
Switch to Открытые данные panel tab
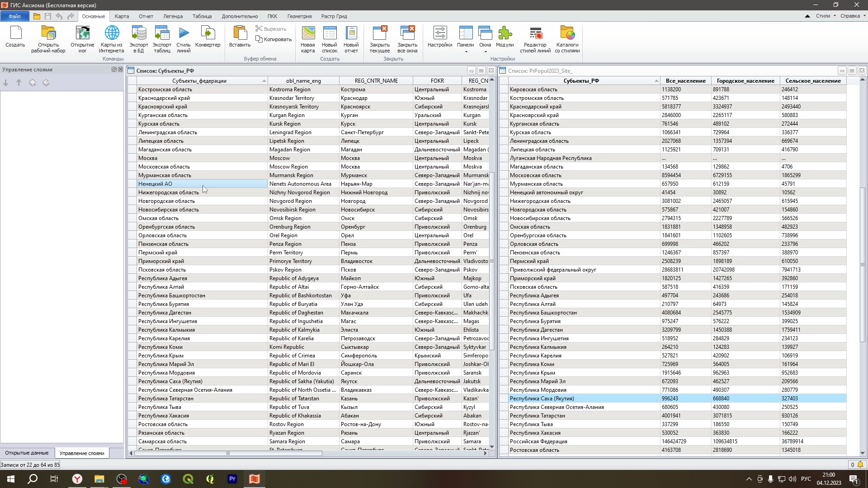click(27, 453)
